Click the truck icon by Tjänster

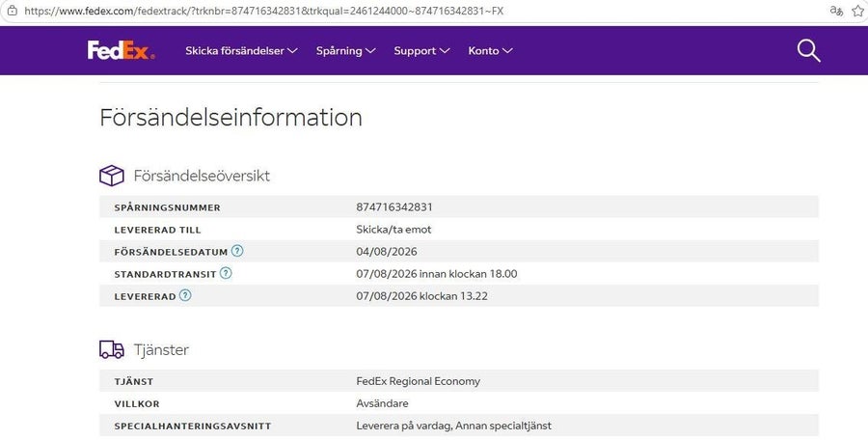pyautogui.click(x=112, y=349)
